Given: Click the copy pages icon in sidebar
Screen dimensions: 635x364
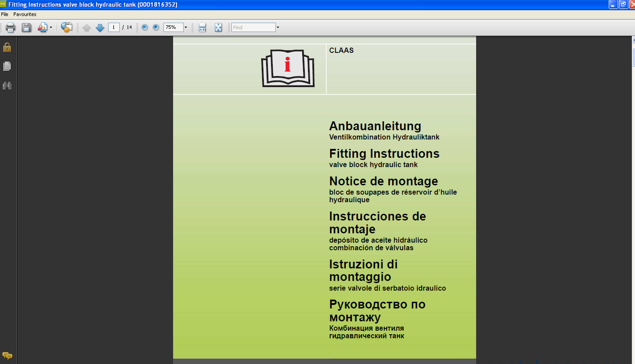Looking at the screenshot, I should coord(7,66).
